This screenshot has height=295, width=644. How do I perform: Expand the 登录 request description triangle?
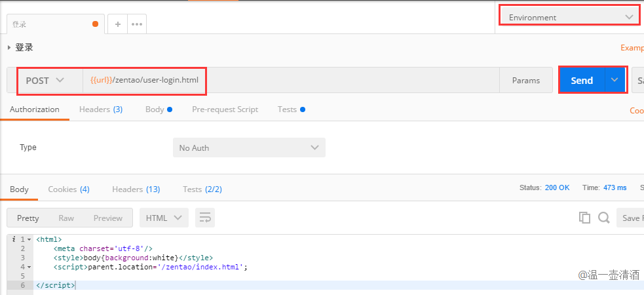coord(9,48)
